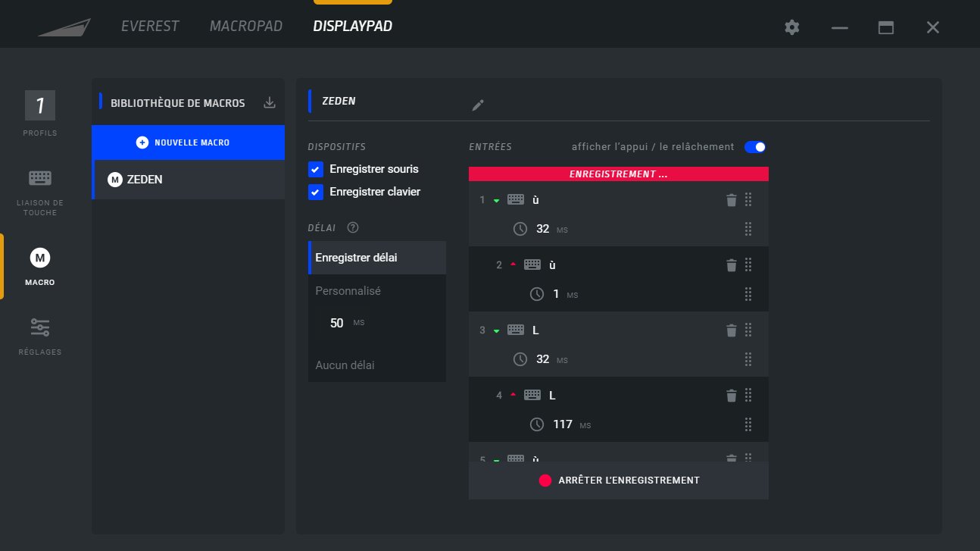The width and height of the screenshot is (980, 551).
Task: Click drag handle of entry 2
Action: coord(748,265)
